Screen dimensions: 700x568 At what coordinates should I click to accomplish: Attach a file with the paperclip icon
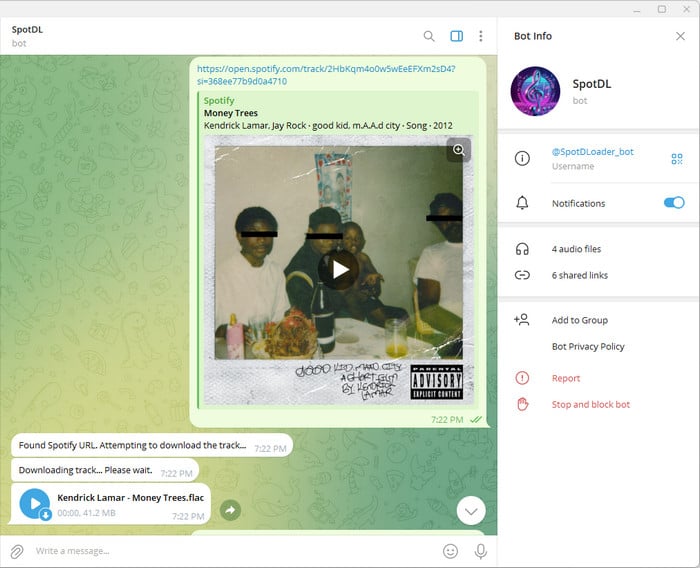point(17,551)
